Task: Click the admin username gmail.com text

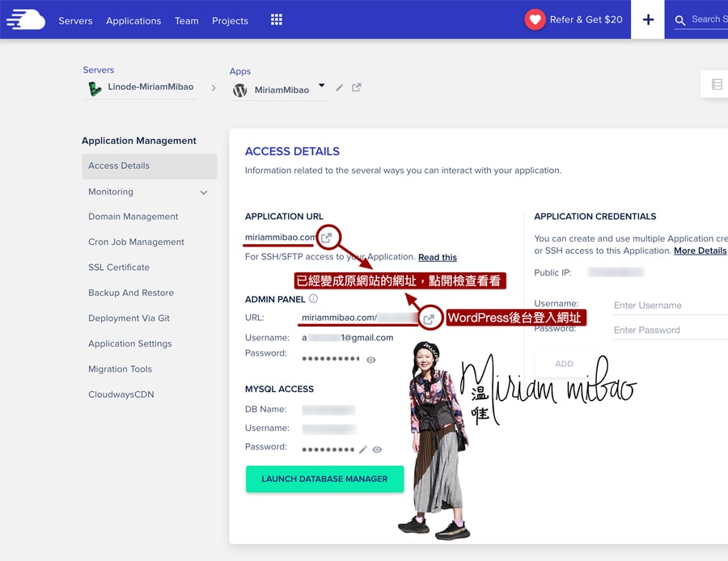Action: 347,338
